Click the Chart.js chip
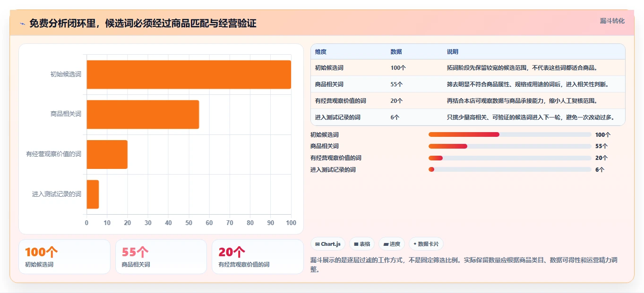 tap(328, 244)
